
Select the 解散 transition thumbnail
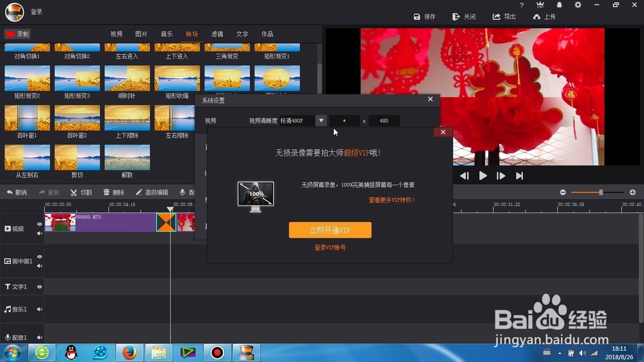click(x=128, y=157)
